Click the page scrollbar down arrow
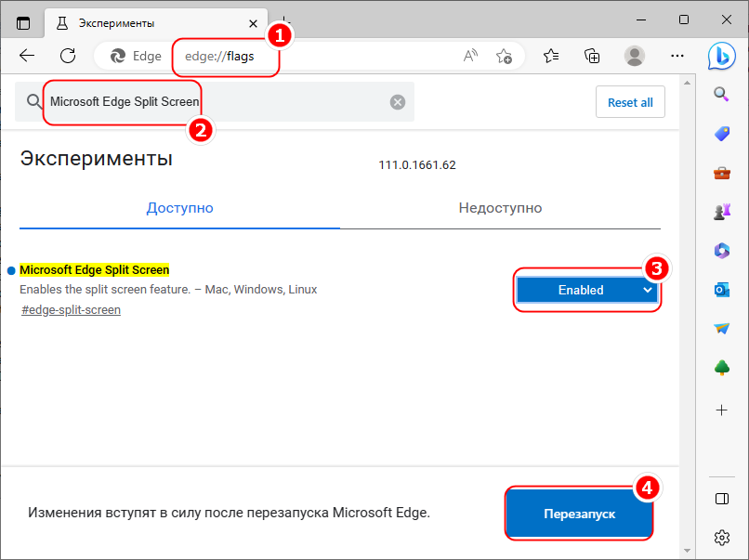This screenshot has height=560, width=749. [687, 552]
